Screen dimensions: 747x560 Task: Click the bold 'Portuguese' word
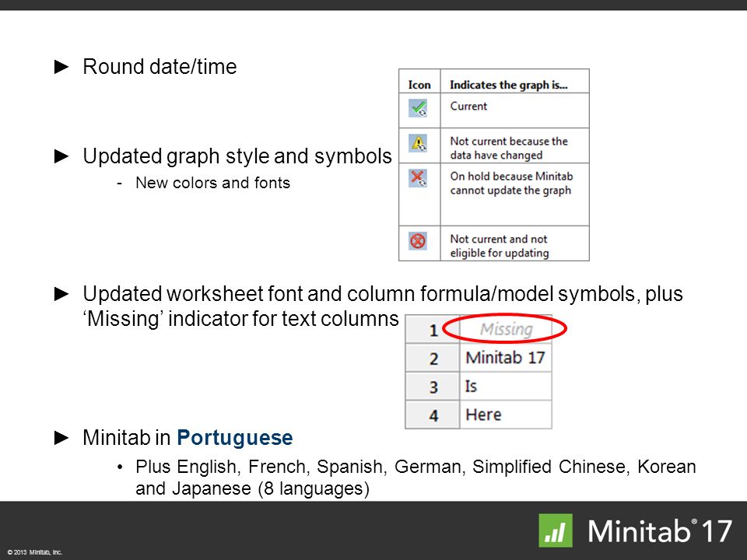coord(235,438)
